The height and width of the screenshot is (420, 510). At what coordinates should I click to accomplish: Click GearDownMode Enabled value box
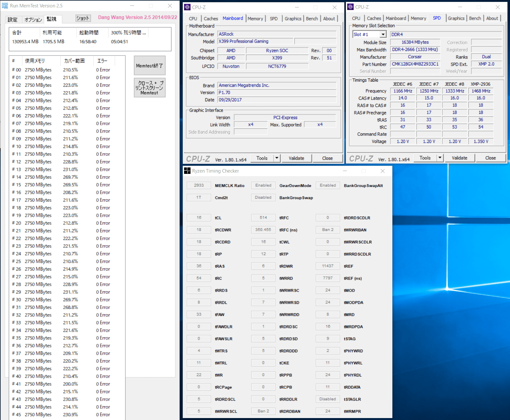point(263,185)
